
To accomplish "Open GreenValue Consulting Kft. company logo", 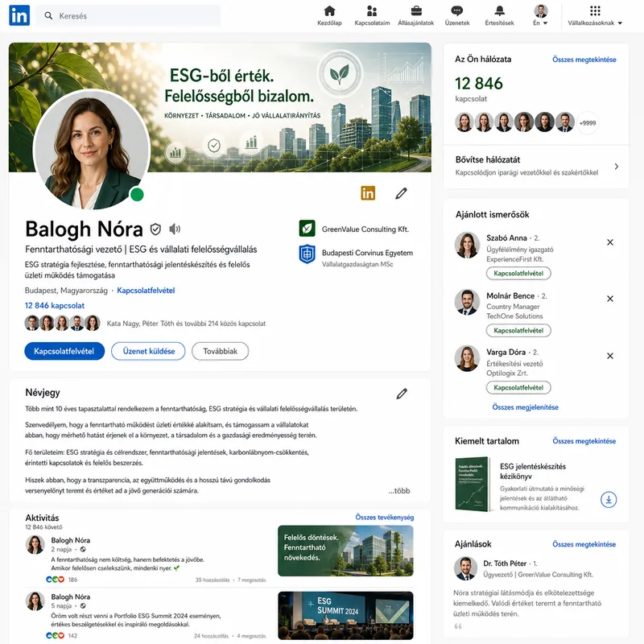I will pyautogui.click(x=308, y=229).
